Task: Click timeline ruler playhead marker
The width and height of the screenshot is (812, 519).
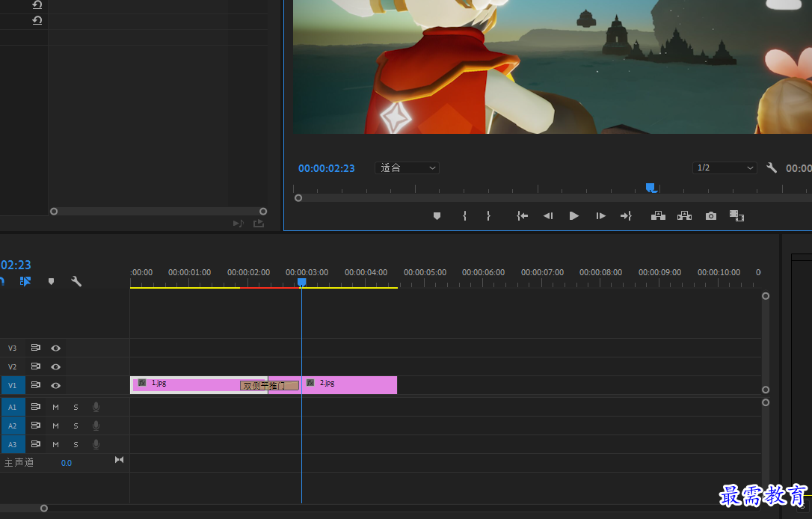Action: 302,282
